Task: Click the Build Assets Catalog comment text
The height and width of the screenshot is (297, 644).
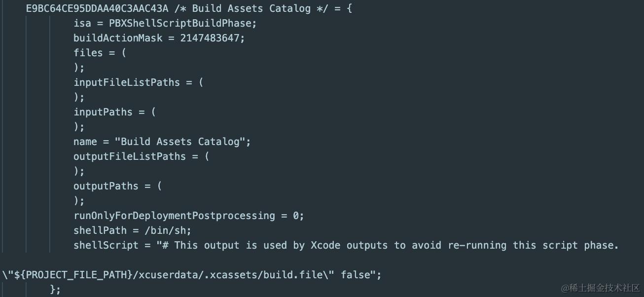Action: click(x=251, y=8)
